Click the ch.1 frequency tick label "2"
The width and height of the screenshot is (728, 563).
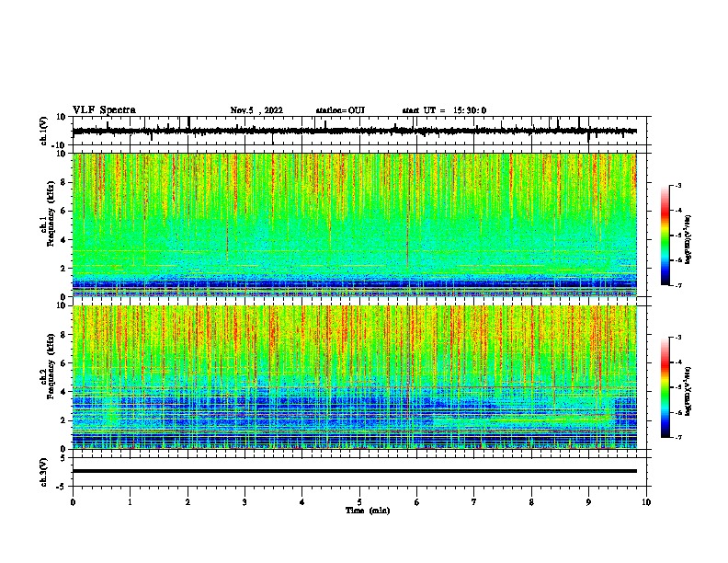[x=63, y=268]
